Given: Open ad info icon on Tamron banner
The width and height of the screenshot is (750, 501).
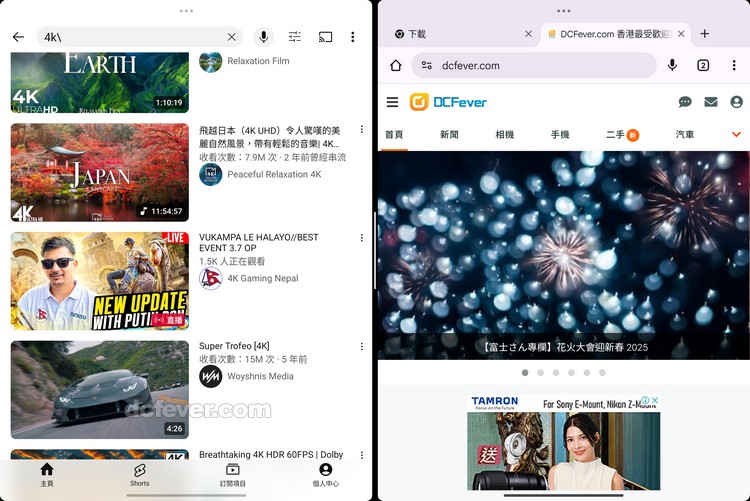Looking at the screenshot, I should tap(646, 400).
